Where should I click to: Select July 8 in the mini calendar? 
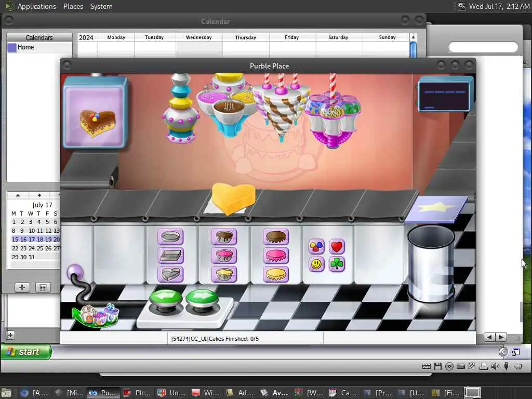[14, 231]
